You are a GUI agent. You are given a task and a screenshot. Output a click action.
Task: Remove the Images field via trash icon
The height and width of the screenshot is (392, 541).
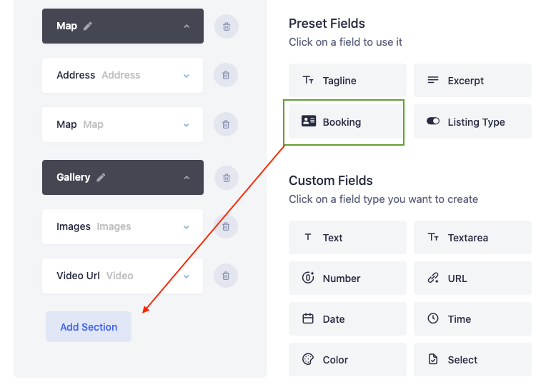226,226
